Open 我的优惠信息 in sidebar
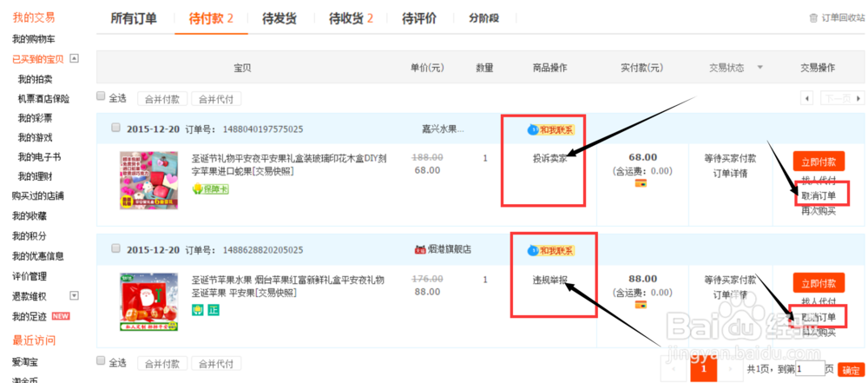868x383 pixels. (38, 256)
